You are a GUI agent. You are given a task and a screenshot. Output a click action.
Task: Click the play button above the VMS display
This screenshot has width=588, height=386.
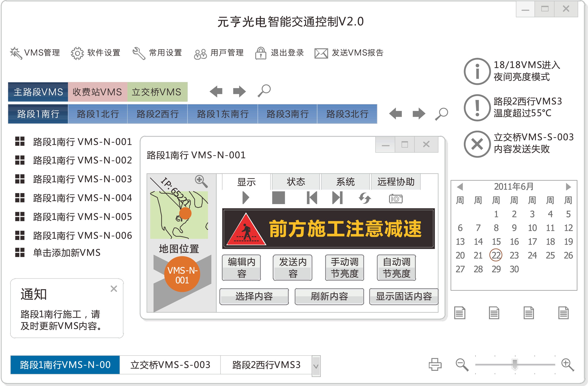pyautogui.click(x=245, y=198)
